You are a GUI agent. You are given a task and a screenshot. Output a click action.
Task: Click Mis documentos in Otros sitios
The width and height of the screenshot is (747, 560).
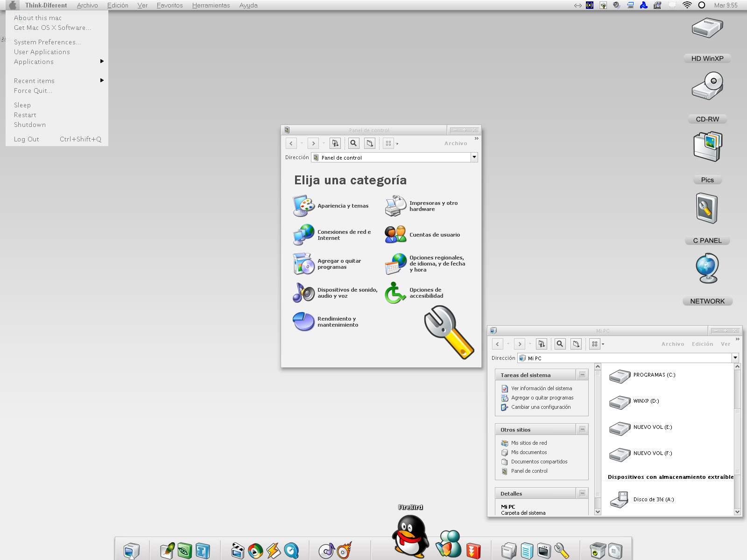(529, 452)
